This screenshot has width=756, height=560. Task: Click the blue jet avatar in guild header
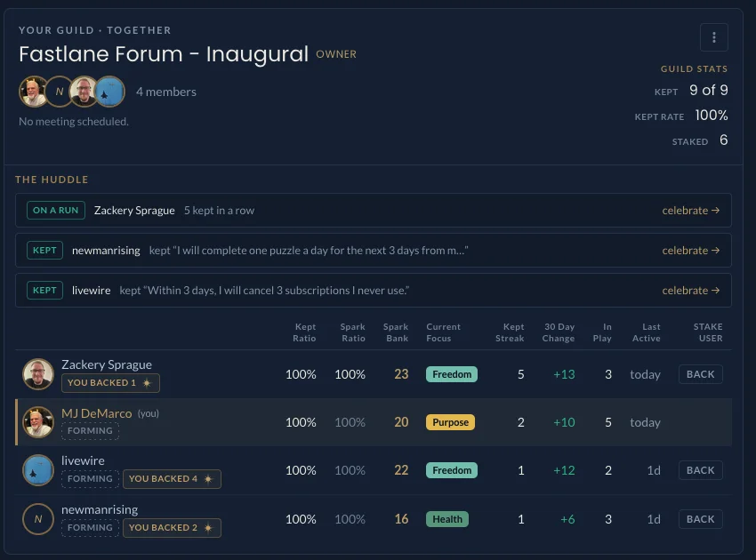tap(109, 91)
